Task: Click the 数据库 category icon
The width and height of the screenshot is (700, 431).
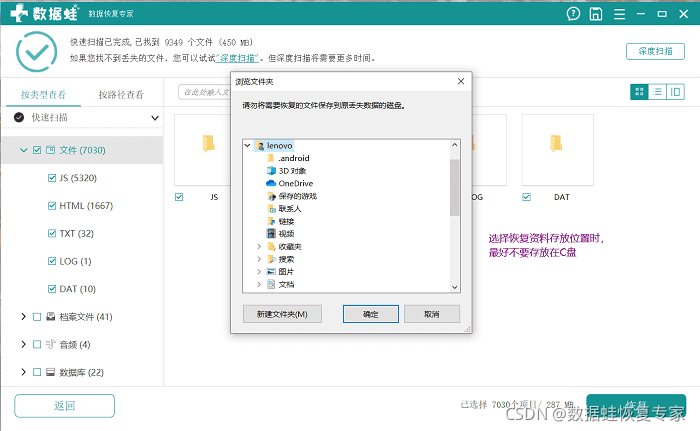Action: [50, 372]
